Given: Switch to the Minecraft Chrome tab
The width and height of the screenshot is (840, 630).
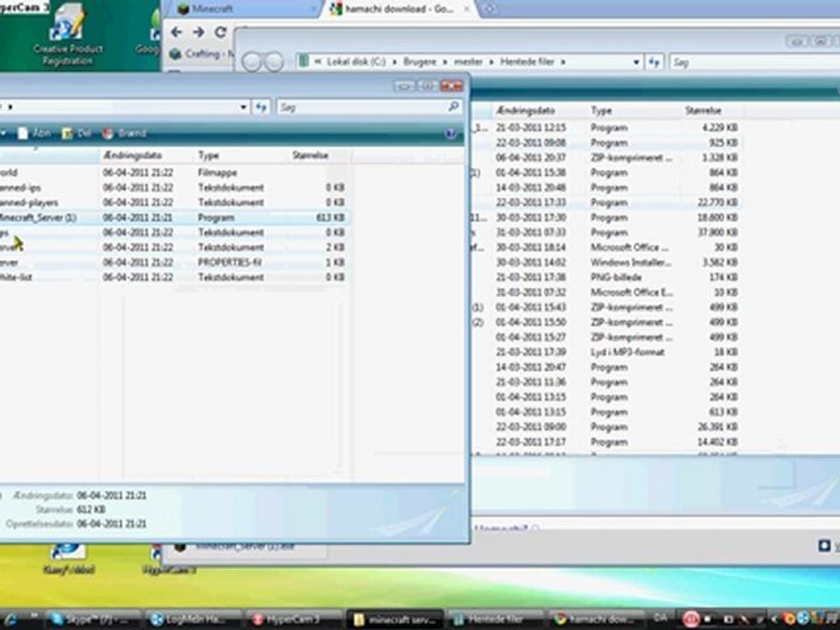Looking at the screenshot, I should click(x=244, y=9).
